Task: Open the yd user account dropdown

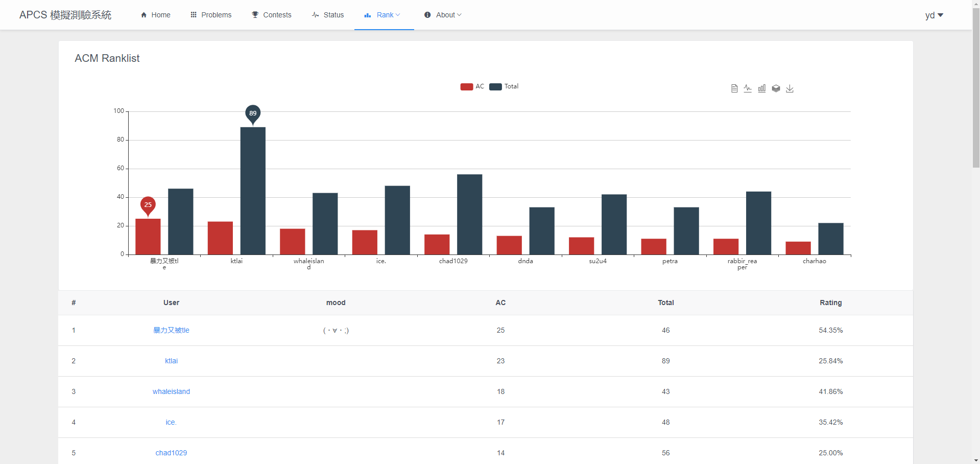Action: pos(934,15)
